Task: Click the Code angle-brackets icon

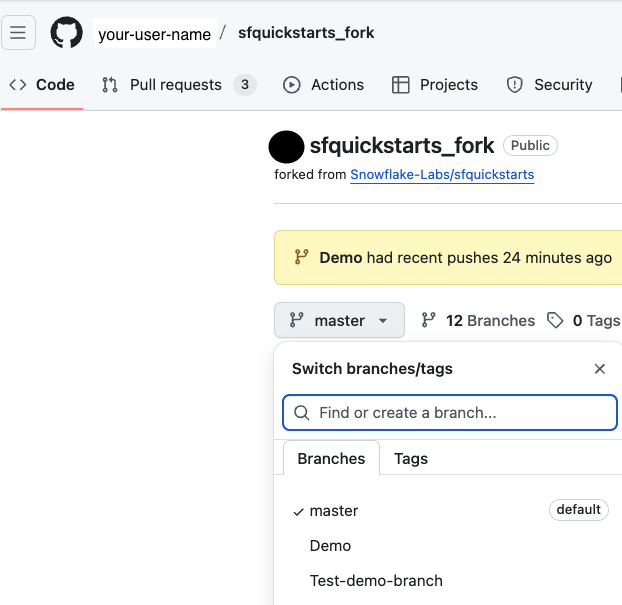Action: (x=18, y=85)
